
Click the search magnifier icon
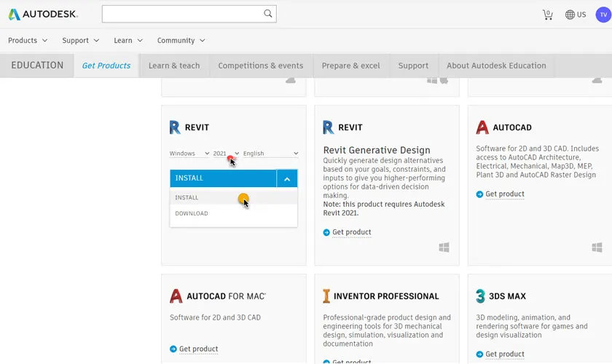click(268, 14)
